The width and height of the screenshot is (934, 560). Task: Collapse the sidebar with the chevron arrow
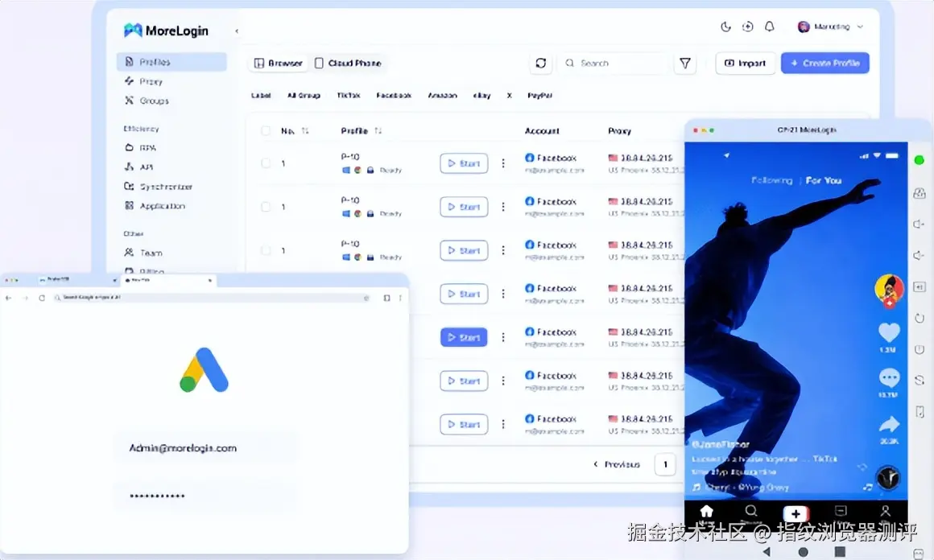click(237, 31)
